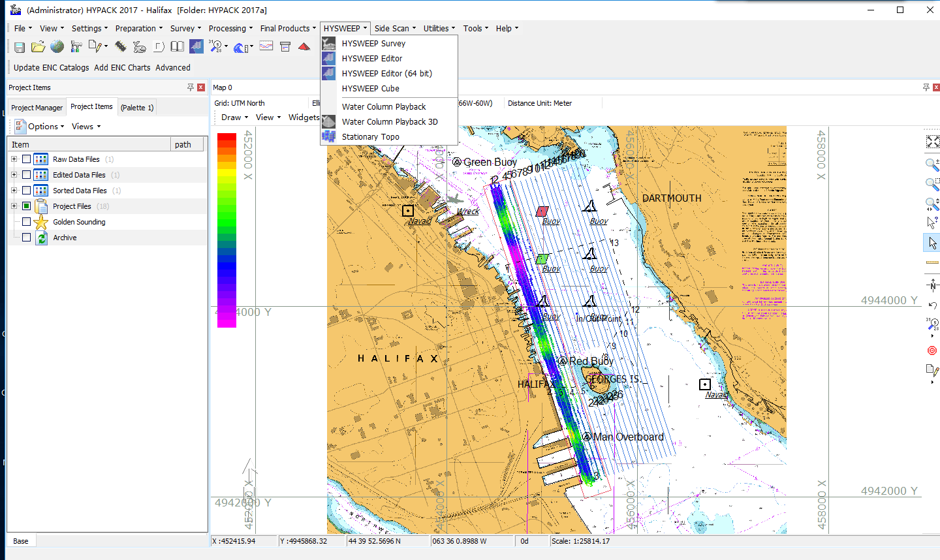940x560 pixels.
Task: Expand the Project Files tree node
Action: (14, 206)
